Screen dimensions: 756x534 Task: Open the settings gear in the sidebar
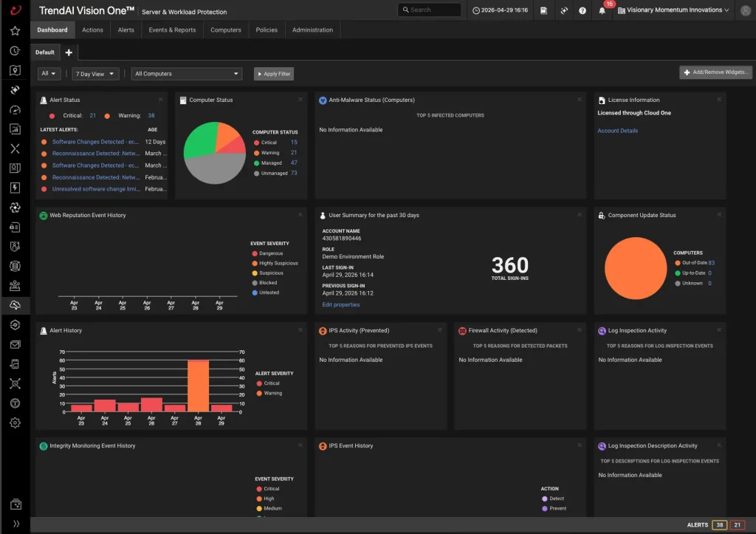coord(15,423)
